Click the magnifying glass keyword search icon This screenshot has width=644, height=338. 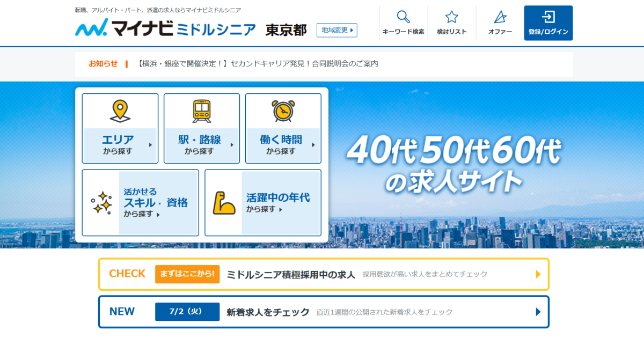coord(403,17)
